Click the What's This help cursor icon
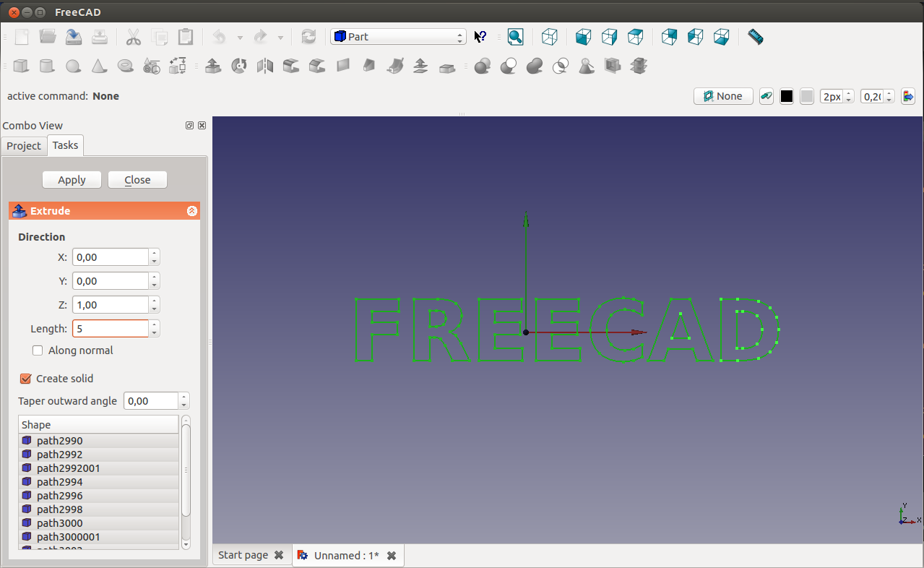Image resolution: width=924 pixels, height=568 pixels. tap(480, 37)
